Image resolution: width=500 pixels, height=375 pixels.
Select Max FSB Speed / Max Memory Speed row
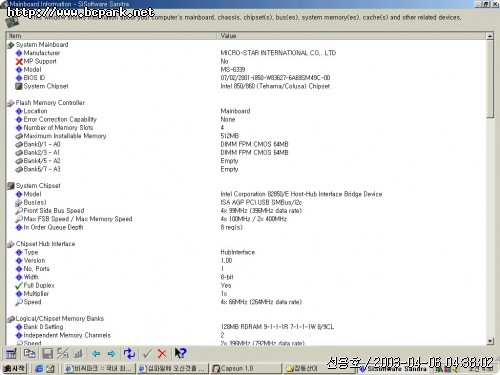point(246,219)
